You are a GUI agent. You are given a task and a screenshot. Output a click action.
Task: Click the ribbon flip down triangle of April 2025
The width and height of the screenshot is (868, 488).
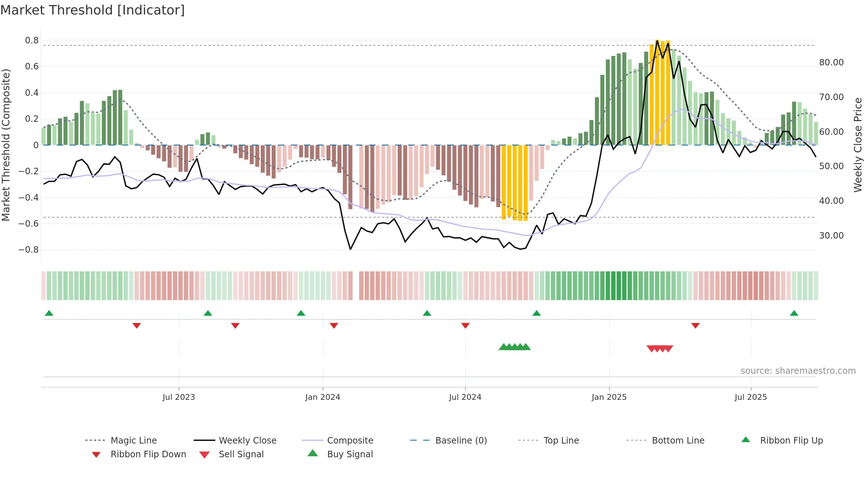coord(695,326)
